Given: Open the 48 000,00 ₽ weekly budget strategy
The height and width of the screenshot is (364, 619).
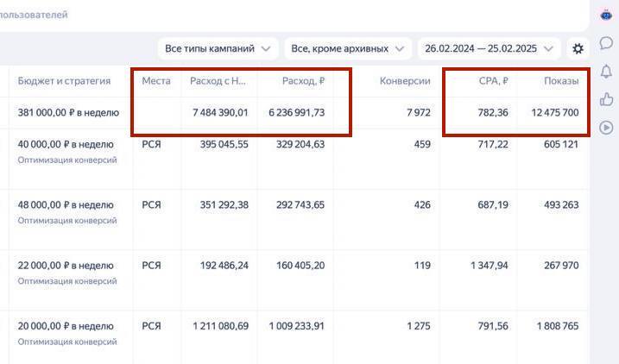Looking at the screenshot, I should pos(66,205).
